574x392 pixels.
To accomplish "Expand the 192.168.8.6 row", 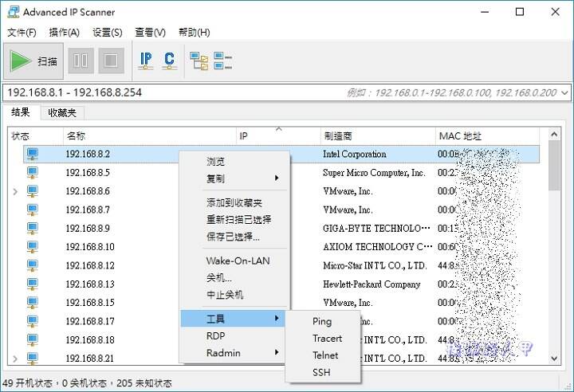I will [15, 191].
